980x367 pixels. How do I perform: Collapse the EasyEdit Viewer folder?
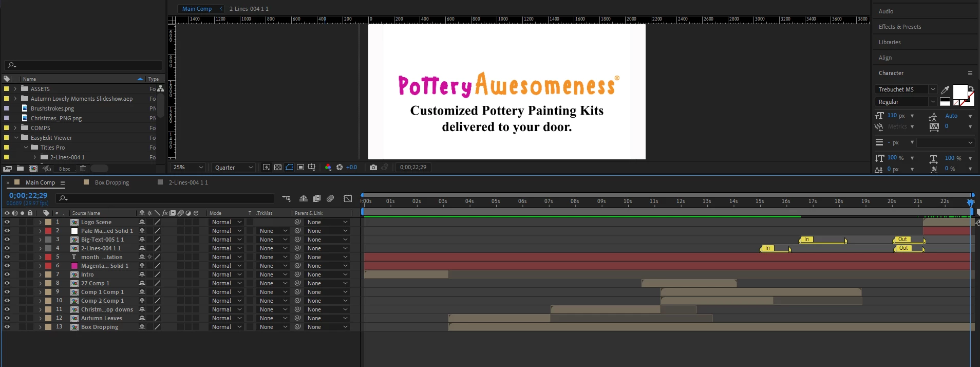16,138
